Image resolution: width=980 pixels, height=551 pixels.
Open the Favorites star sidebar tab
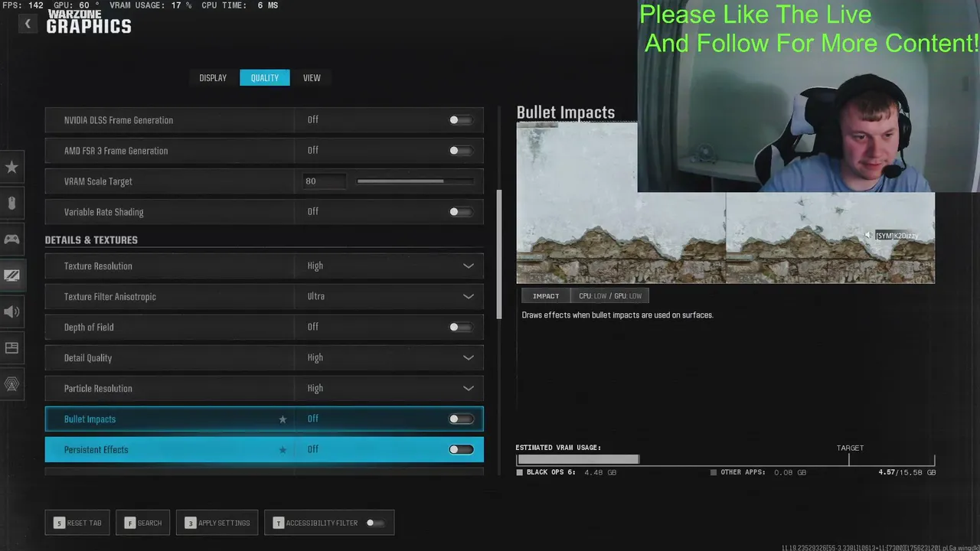(x=11, y=167)
